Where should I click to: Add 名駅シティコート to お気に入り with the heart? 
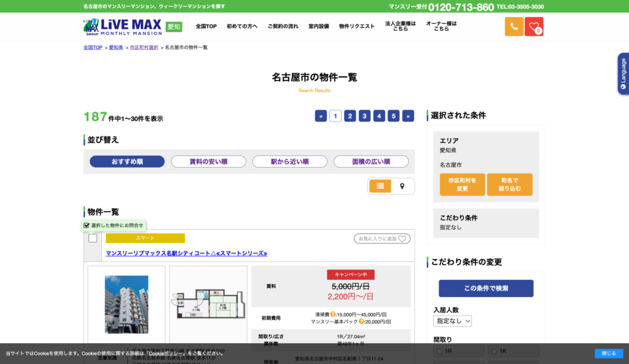pyautogui.click(x=382, y=238)
